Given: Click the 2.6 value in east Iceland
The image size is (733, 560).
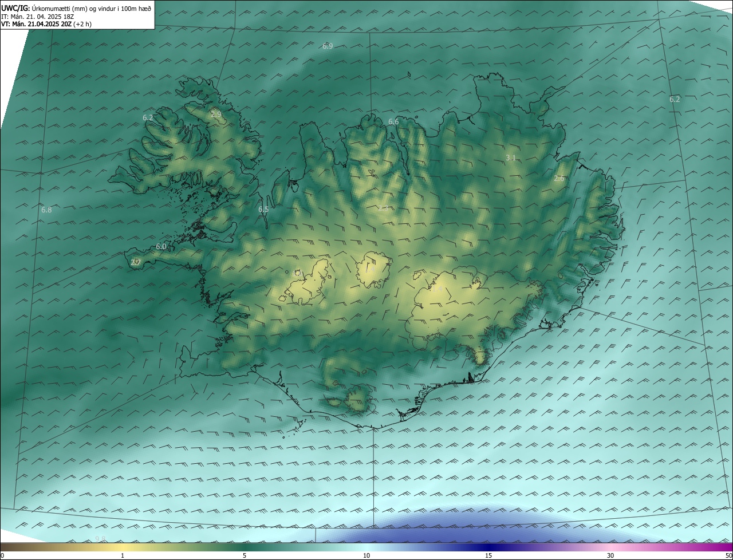Looking at the screenshot, I should (559, 179).
